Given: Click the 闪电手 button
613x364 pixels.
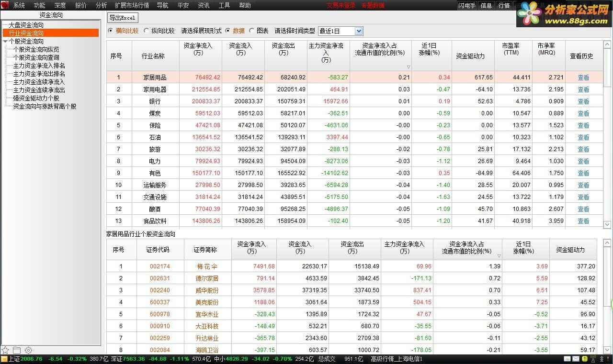Looking at the screenshot, I should pyautogui.click(x=467, y=6).
